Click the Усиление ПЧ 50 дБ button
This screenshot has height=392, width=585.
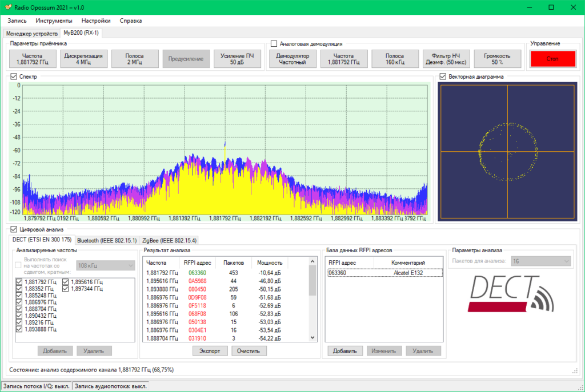pos(237,59)
